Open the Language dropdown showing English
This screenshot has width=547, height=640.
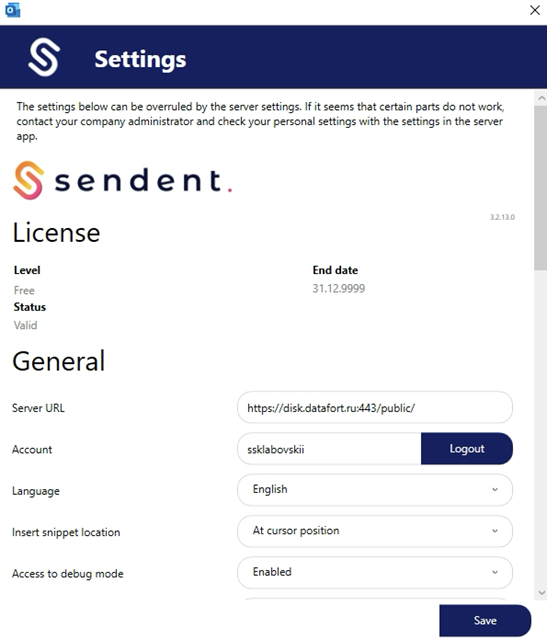(x=375, y=490)
